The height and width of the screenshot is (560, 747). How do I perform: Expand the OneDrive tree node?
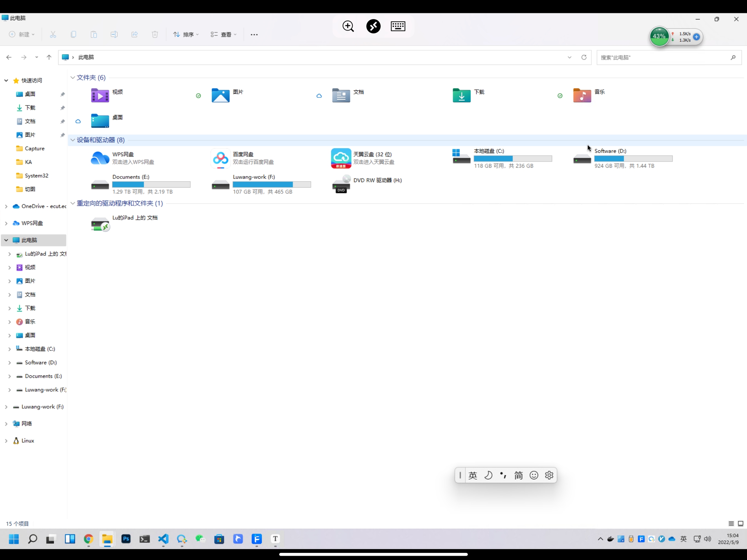tap(6, 206)
